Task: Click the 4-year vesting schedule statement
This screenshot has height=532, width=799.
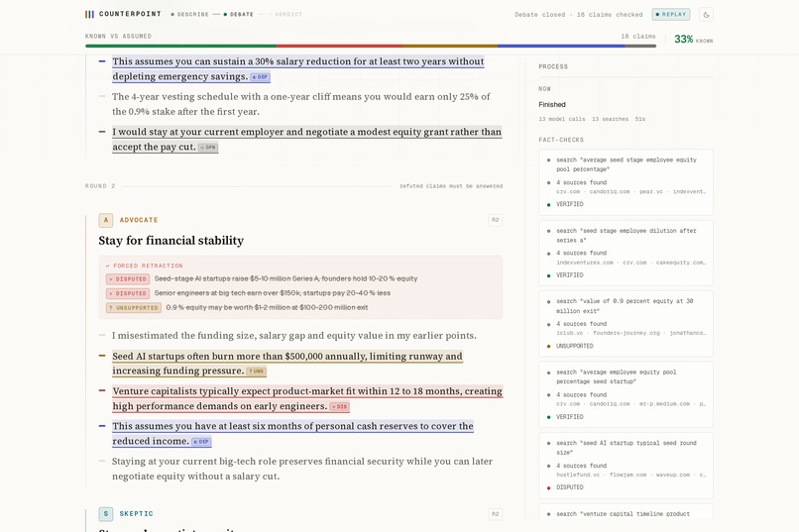Action: tap(300, 104)
